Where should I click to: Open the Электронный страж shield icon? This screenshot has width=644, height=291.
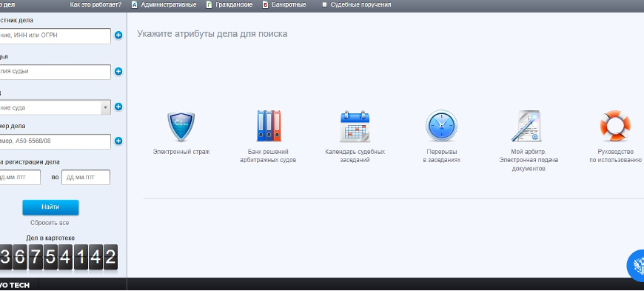coord(181,127)
